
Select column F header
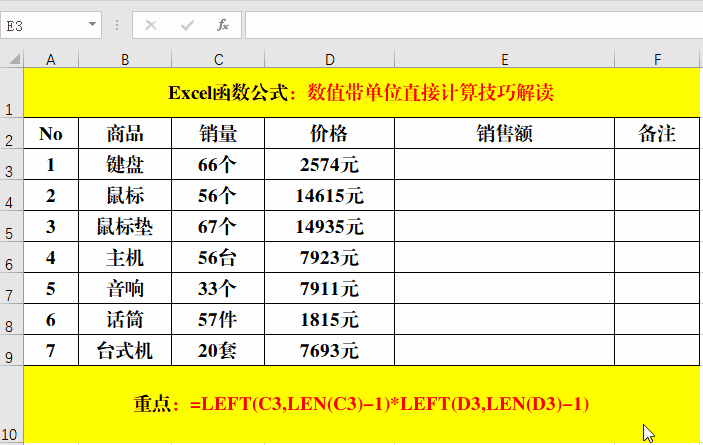click(657, 59)
